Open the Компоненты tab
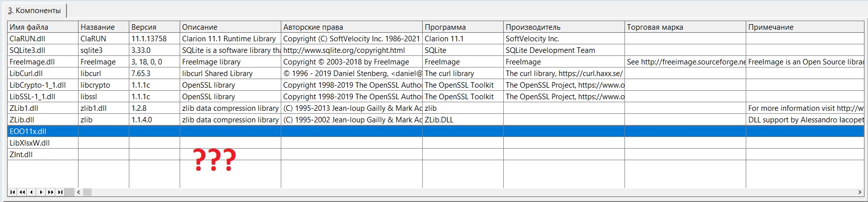The image size is (868, 202). click(x=34, y=11)
